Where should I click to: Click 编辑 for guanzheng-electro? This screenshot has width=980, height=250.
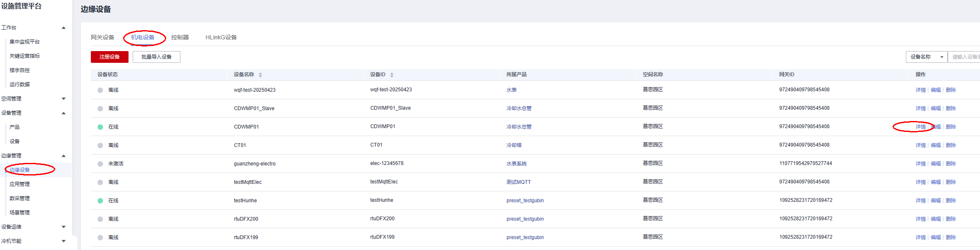click(x=936, y=164)
